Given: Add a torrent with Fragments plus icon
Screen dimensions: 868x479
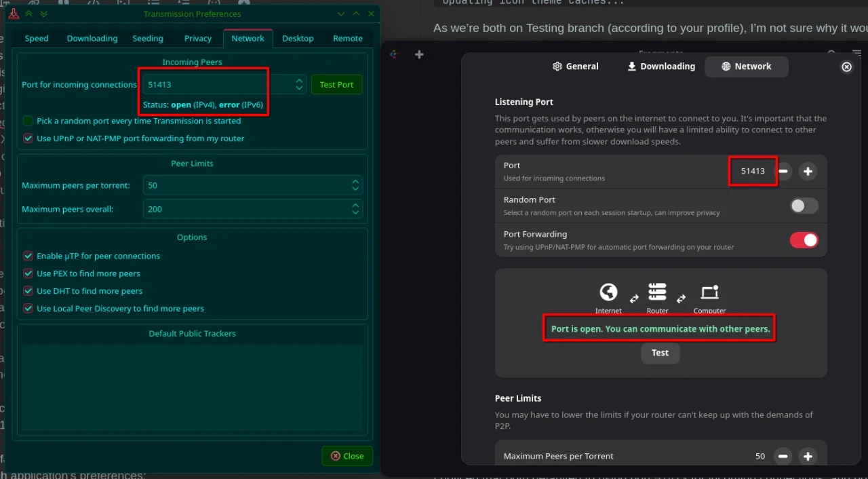Looking at the screenshot, I should click(419, 54).
